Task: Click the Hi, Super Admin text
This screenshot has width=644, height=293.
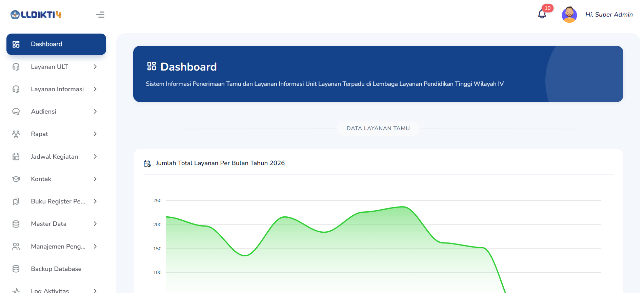Action: pyautogui.click(x=609, y=15)
